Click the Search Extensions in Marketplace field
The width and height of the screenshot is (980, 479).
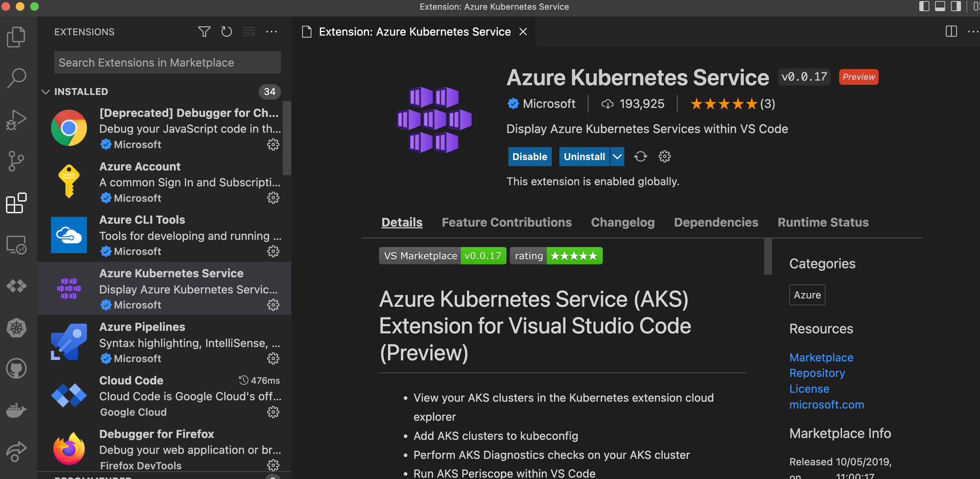167,62
